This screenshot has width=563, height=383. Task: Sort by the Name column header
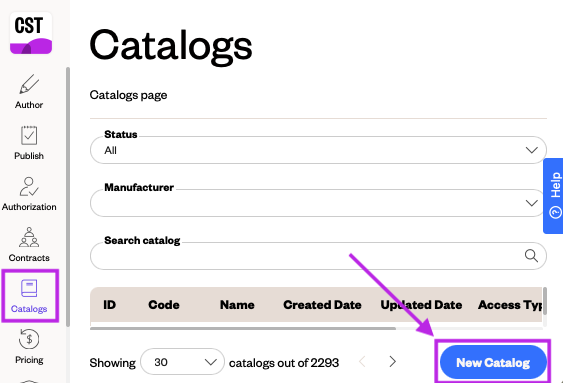tap(237, 305)
